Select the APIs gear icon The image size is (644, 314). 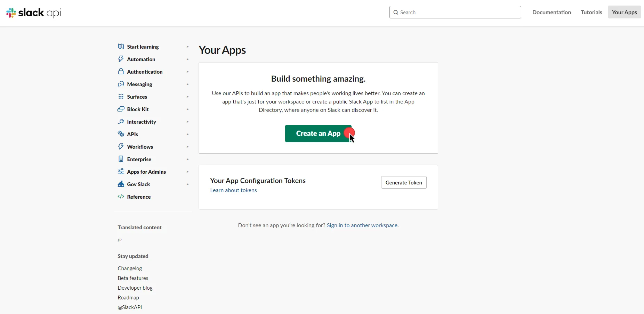(x=121, y=134)
